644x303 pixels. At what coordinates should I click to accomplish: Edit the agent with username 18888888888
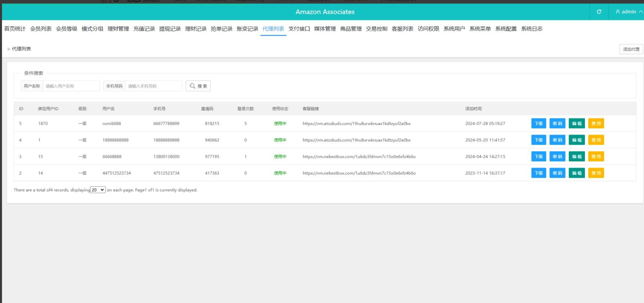[x=576, y=140]
